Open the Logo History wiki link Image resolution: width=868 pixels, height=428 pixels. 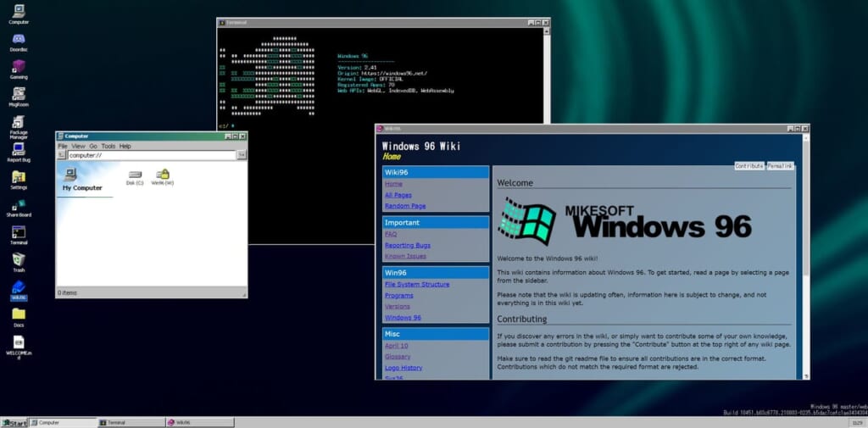point(403,368)
